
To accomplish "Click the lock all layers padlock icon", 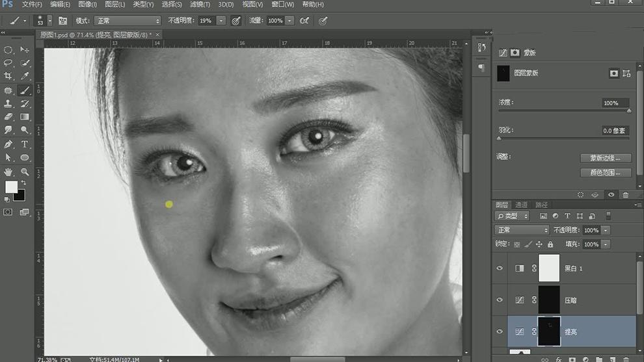I will pos(550,244).
